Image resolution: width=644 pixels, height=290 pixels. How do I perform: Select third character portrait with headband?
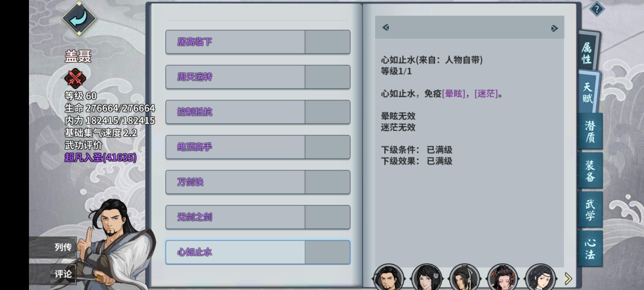(464, 277)
